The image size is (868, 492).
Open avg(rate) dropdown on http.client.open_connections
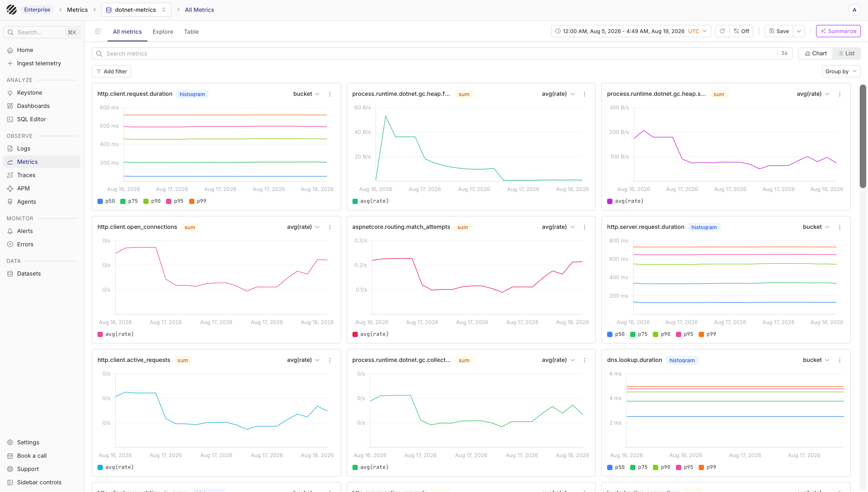click(303, 227)
